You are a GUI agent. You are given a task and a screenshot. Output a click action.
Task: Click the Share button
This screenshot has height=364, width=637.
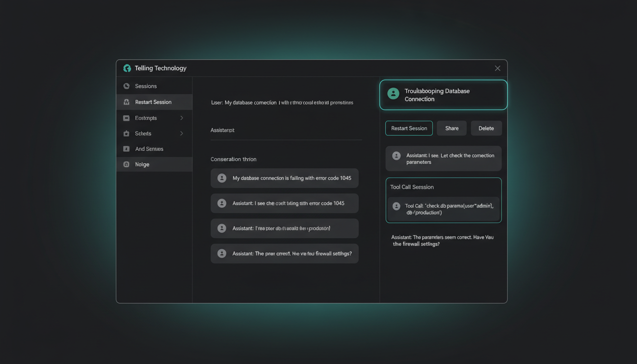[x=452, y=128]
